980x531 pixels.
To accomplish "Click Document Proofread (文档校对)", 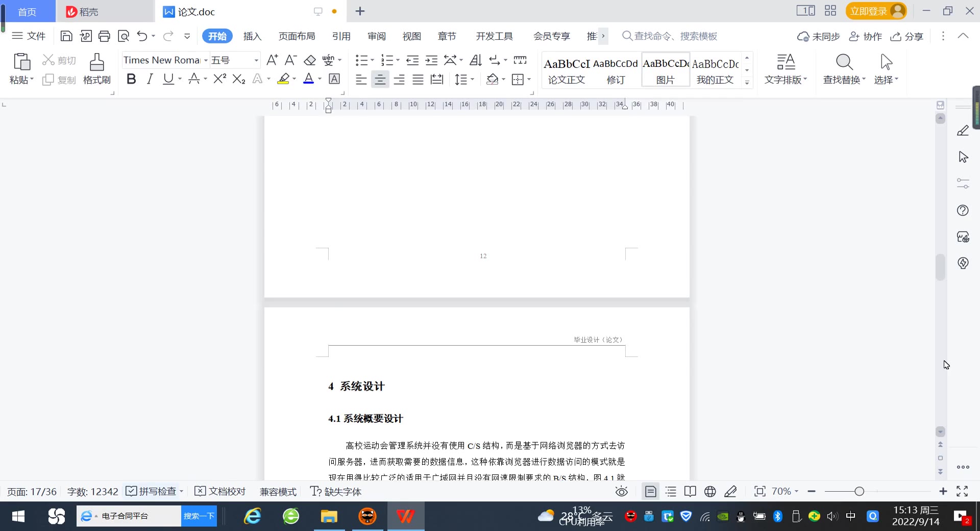I will click(x=220, y=491).
